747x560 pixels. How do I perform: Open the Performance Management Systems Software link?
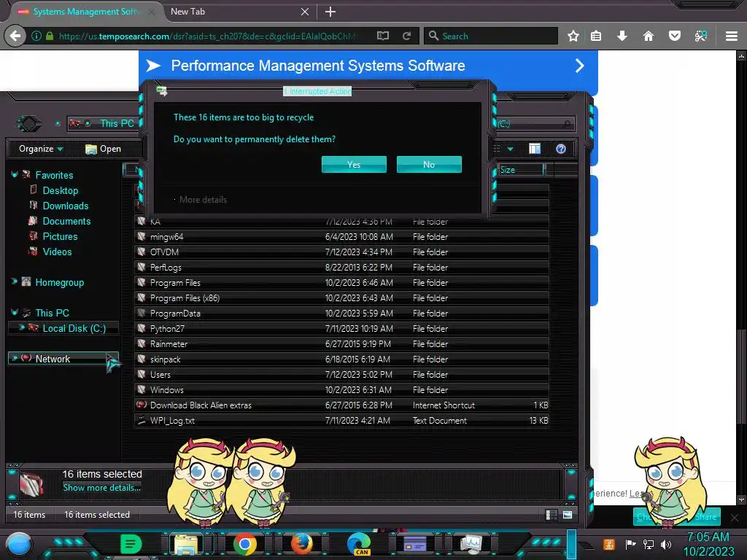[x=318, y=66]
